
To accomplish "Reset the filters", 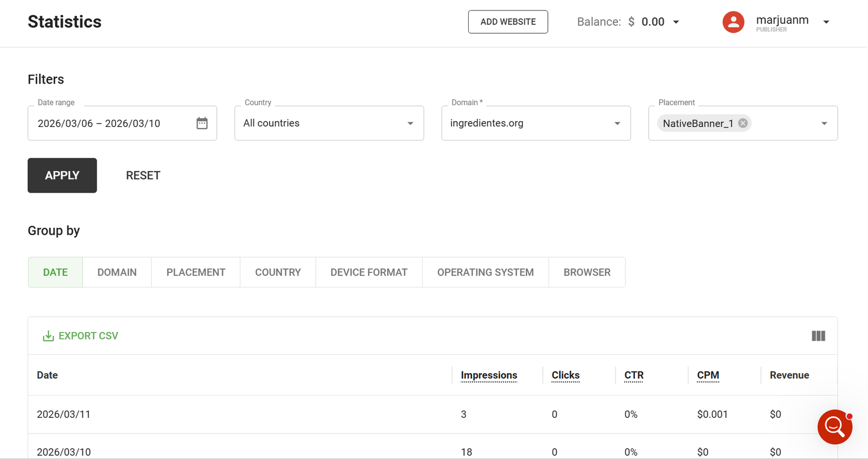I will click(x=143, y=176).
